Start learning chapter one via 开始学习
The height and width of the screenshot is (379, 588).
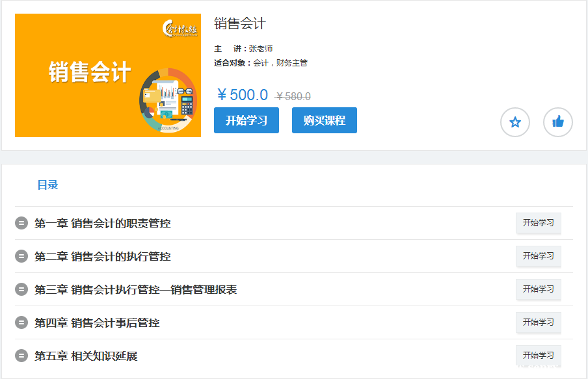(x=538, y=223)
